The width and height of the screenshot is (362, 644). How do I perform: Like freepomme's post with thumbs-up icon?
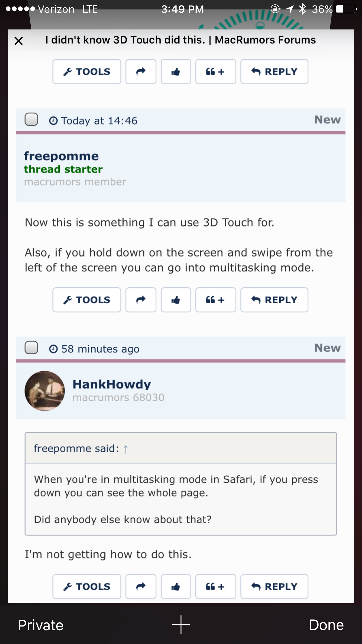[x=176, y=300]
